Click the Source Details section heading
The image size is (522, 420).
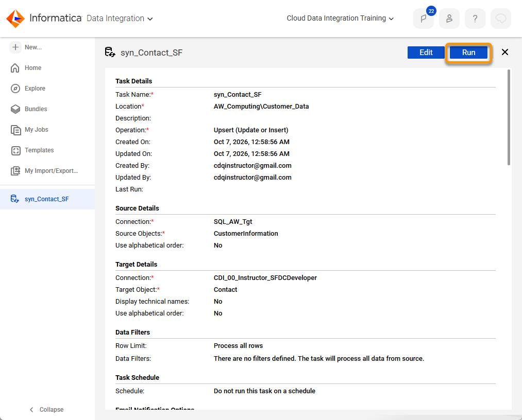137,208
